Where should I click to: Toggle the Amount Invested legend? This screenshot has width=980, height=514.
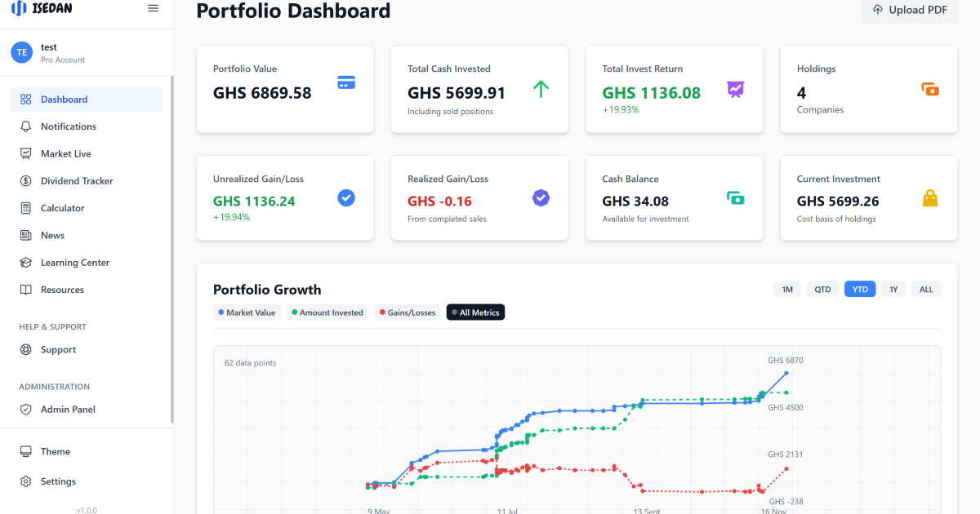tap(327, 312)
